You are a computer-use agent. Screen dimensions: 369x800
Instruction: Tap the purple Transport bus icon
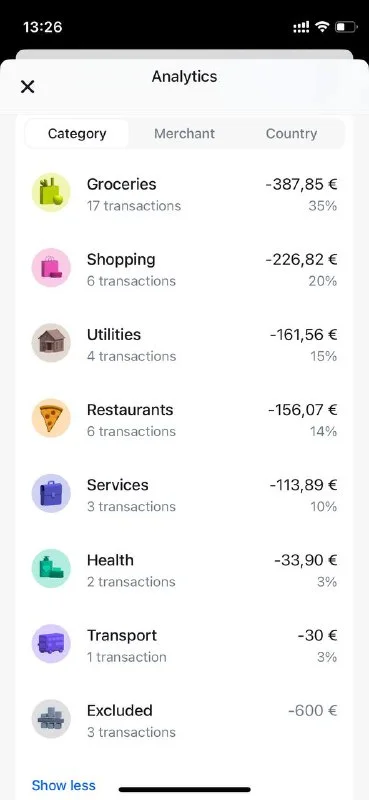[x=51, y=644]
